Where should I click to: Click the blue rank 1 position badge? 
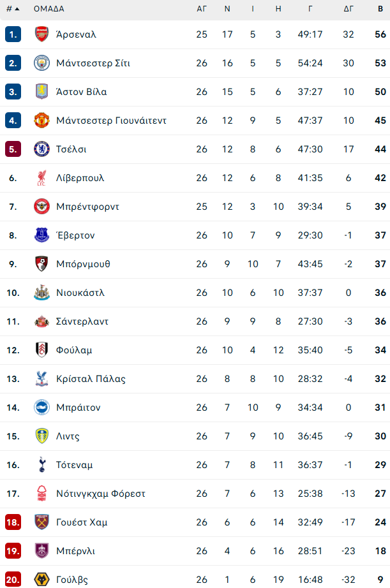coord(13,34)
